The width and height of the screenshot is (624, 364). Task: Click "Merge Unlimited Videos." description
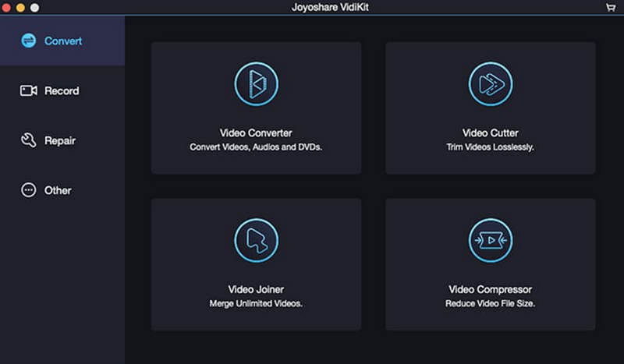point(256,304)
